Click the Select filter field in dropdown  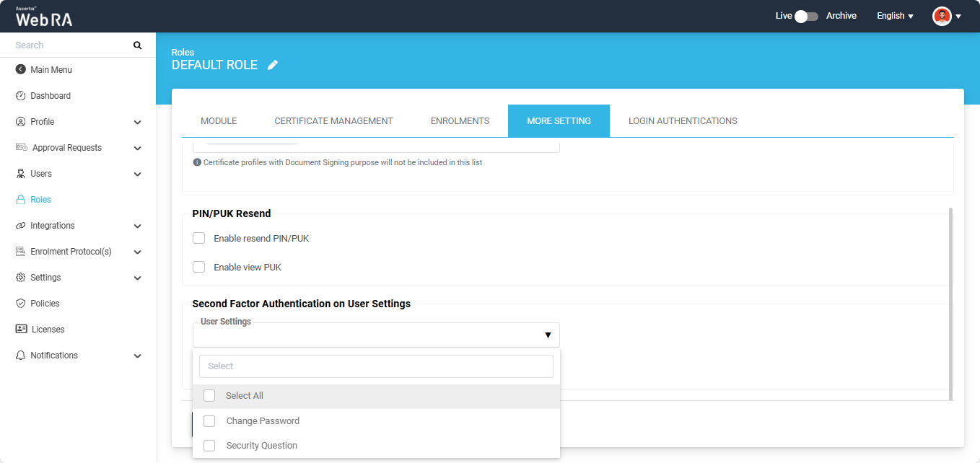[x=376, y=366]
